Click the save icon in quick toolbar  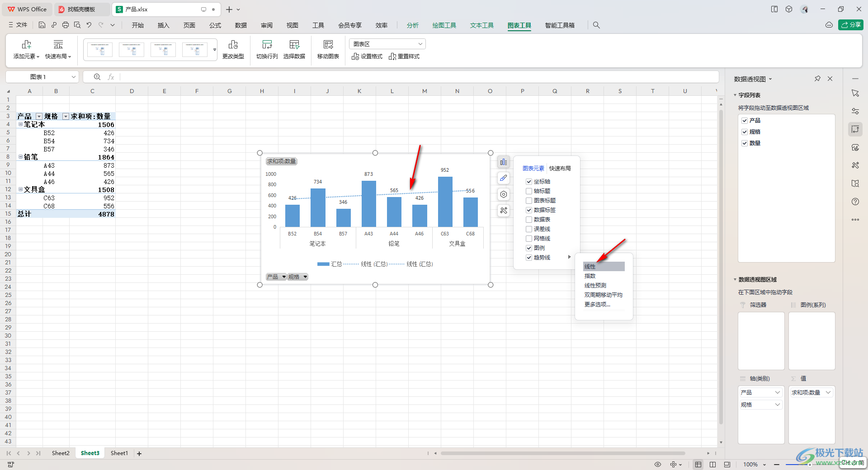click(x=42, y=25)
